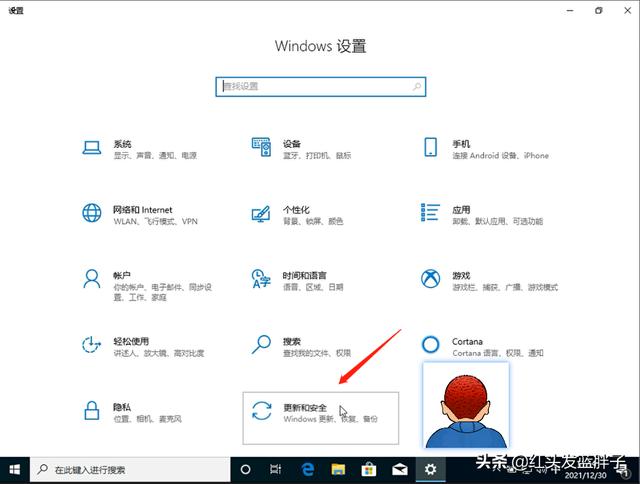This screenshot has height=484, width=640.
Task: Click the description 语音、区域、日期
Action: click(x=313, y=287)
